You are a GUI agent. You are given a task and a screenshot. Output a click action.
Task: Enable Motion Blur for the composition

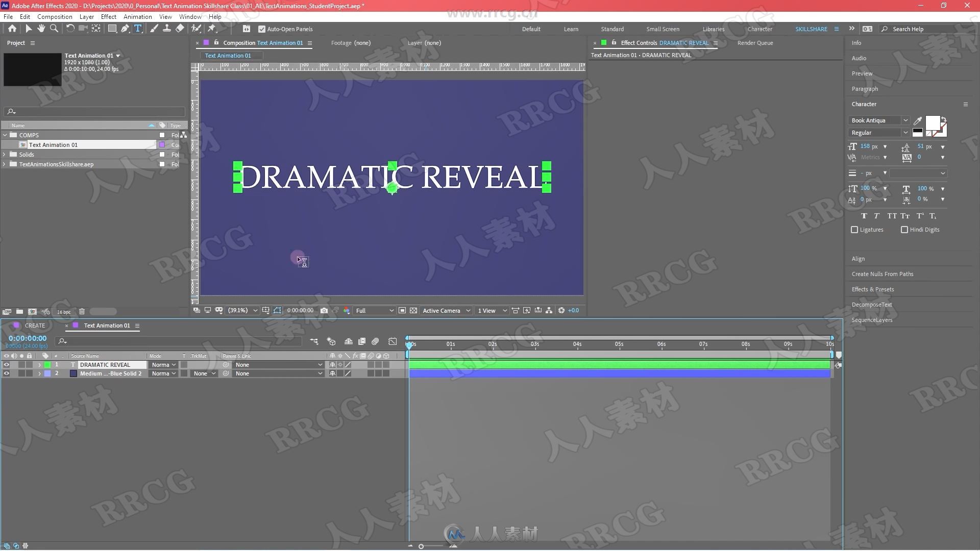click(x=375, y=341)
